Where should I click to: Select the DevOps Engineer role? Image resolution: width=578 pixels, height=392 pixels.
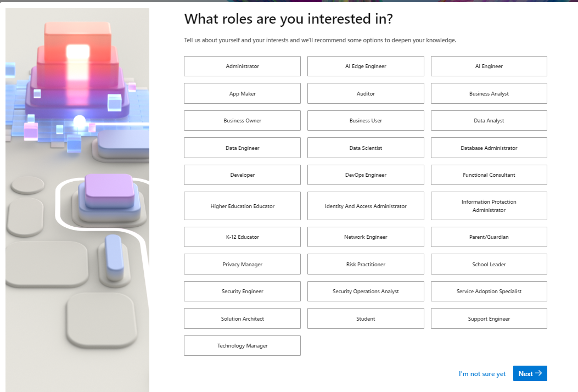(366, 175)
